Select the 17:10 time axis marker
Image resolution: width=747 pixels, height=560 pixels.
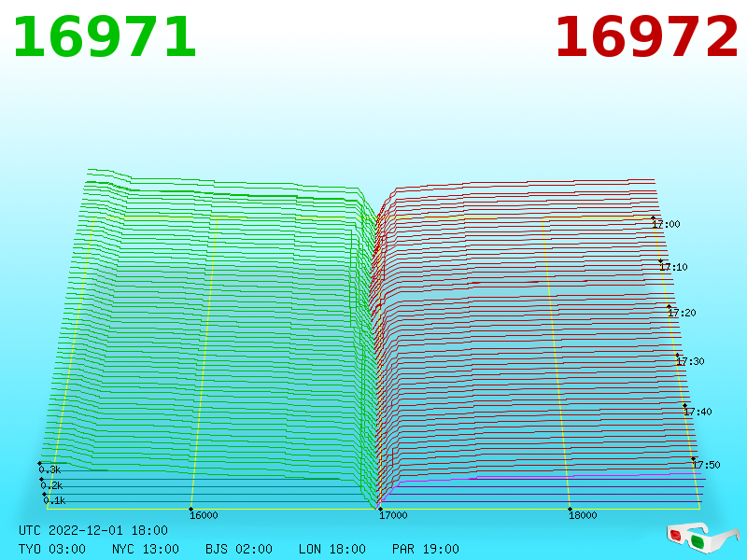[x=673, y=267]
